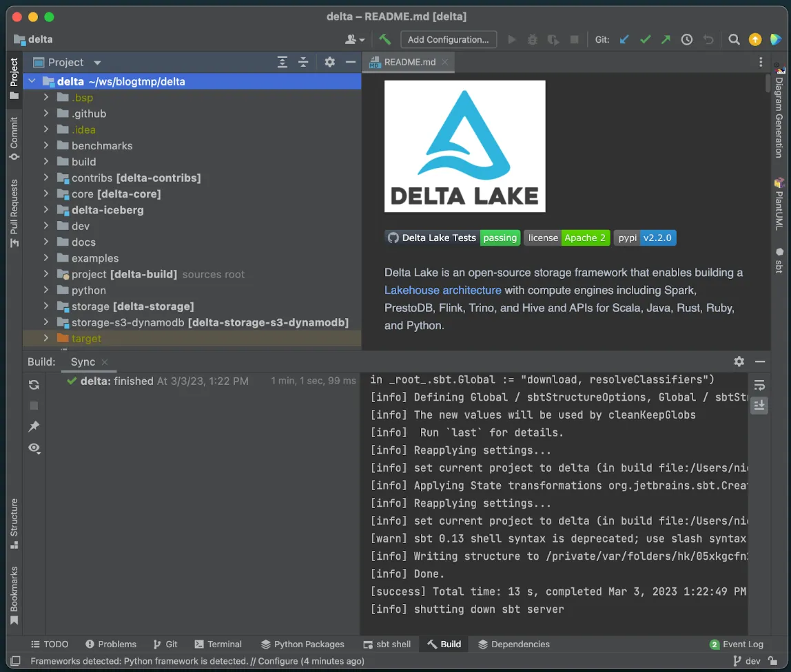The image size is (791, 672).
Task: Toggle soft-wrap in build output
Action: pos(759,384)
